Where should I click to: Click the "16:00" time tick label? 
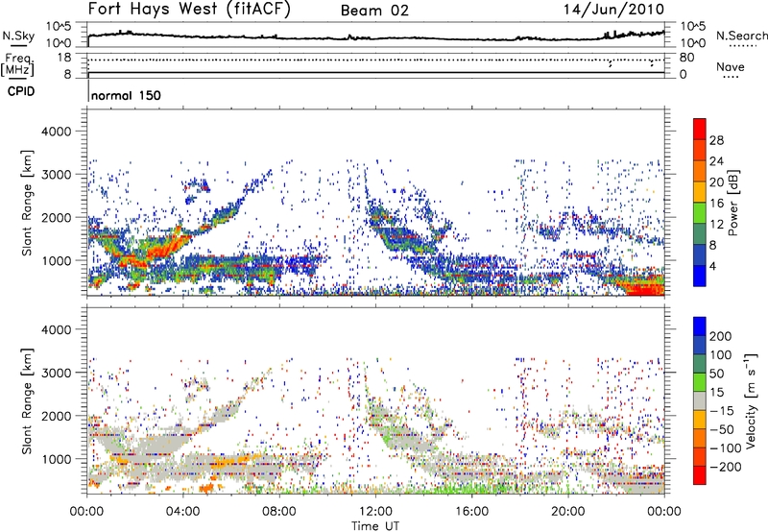pos(471,512)
